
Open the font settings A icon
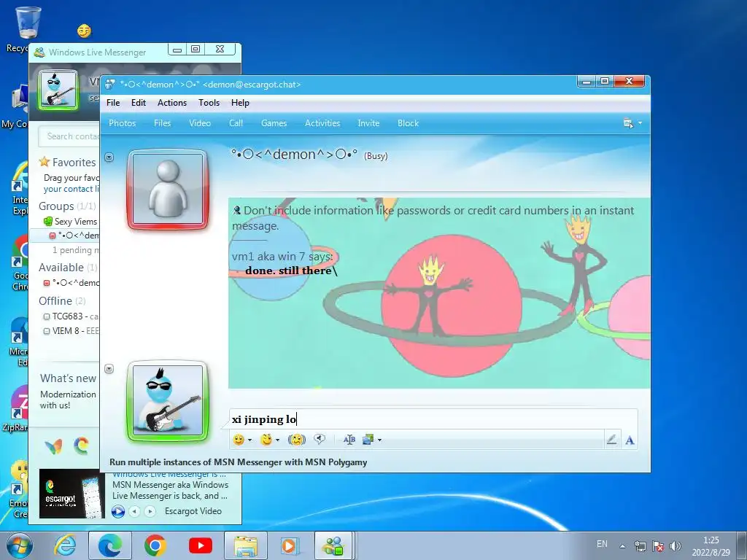[630, 440]
